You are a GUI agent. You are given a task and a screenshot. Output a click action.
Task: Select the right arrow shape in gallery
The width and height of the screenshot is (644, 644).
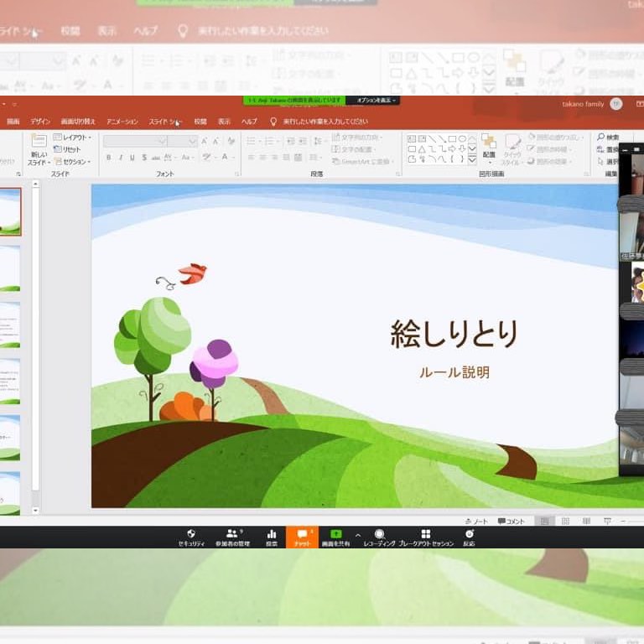coord(452,148)
